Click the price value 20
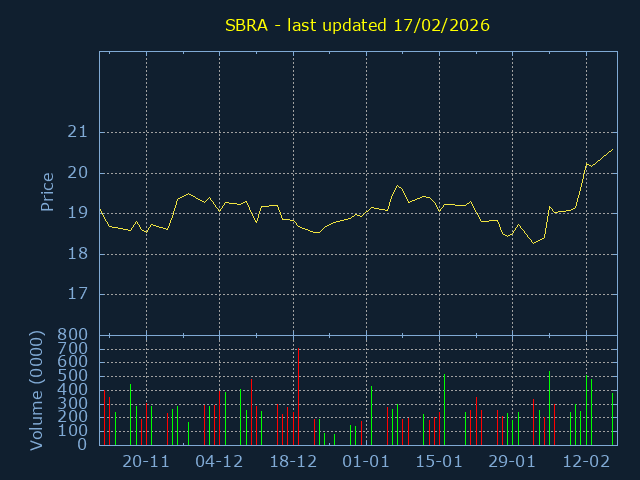The height and width of the screenshot is (480, 640). [x=78, y=173]
